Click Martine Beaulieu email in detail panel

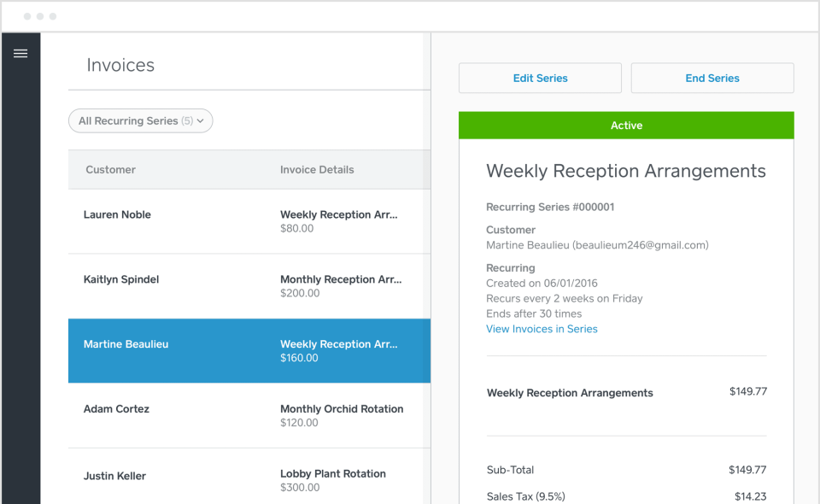597,245
